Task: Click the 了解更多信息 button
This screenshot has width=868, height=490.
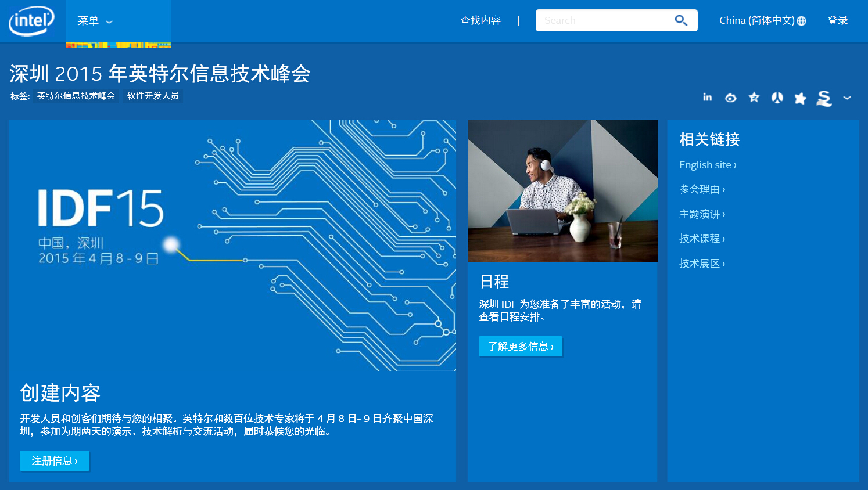Action: [x=521, y=346]
